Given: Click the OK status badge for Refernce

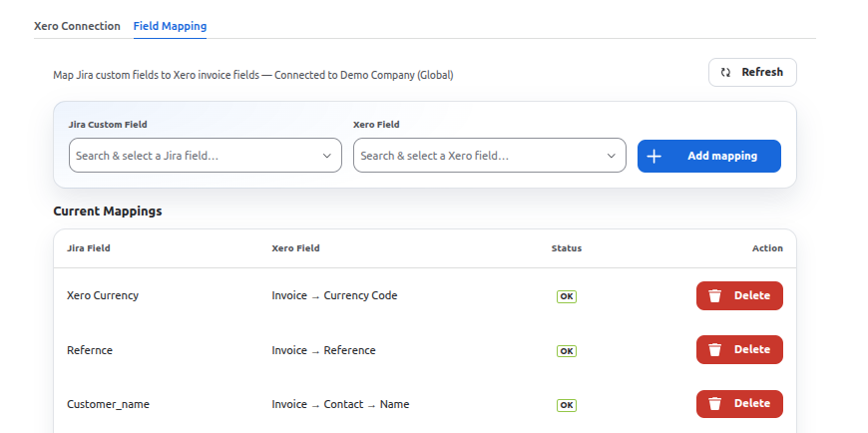Looking at the screenshot, I should (x=567, y=351).
